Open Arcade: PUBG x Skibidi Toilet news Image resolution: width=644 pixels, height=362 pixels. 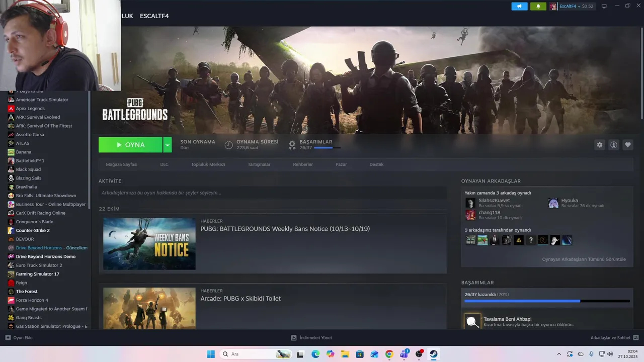pos(240,299)
